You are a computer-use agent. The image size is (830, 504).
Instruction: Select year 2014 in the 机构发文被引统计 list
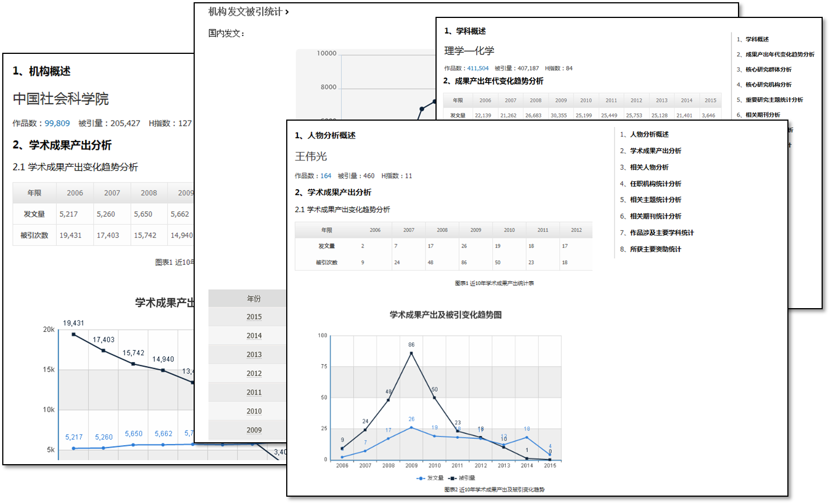pos(254,336)
